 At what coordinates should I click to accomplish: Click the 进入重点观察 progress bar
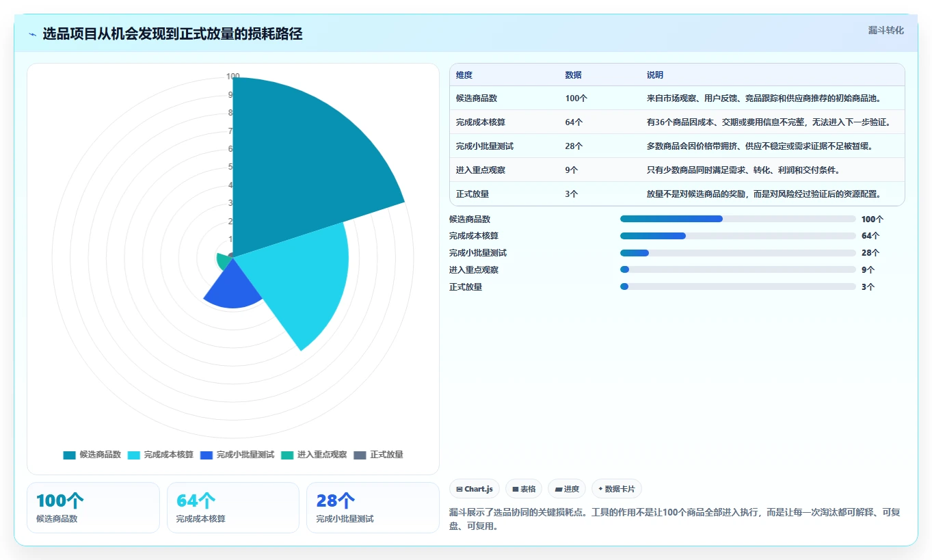click(x=738, y=269)
